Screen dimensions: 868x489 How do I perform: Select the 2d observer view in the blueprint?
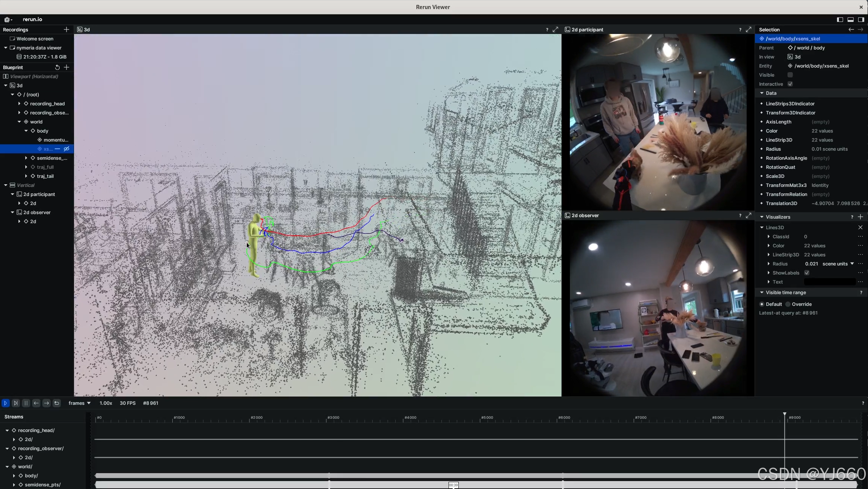tap(37, 212)
